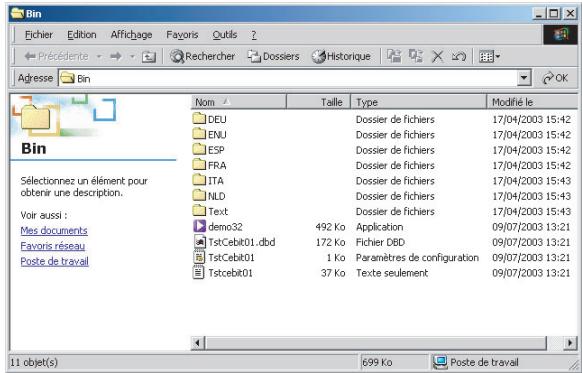
Task: Click the 492 Ko size of demo32
Action: (330, 227)
